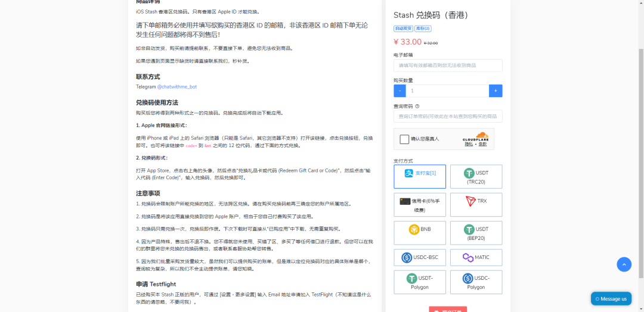This screenshot has width=644, height=312.
Task: Click the scroll-to-top arrow button
Action: 624,264
